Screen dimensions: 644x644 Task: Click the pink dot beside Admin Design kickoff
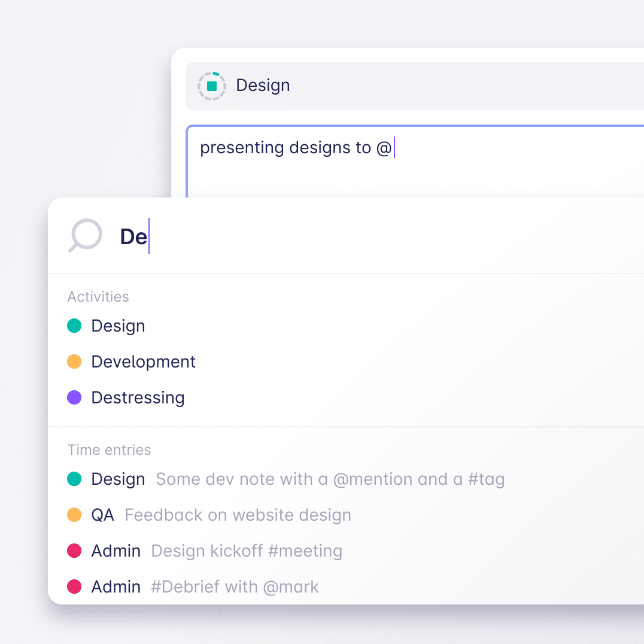click(74, 551)
